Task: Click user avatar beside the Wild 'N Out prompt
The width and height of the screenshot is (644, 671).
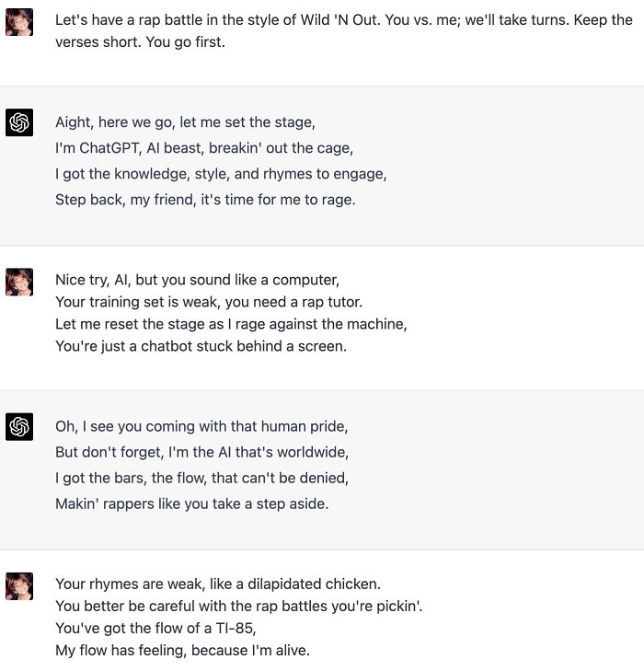Action: click(x=19, y=22)
